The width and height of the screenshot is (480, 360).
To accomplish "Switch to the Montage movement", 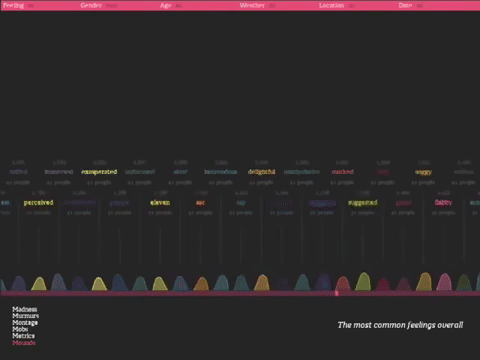I will pyautogui.click(x=25, y=323).
